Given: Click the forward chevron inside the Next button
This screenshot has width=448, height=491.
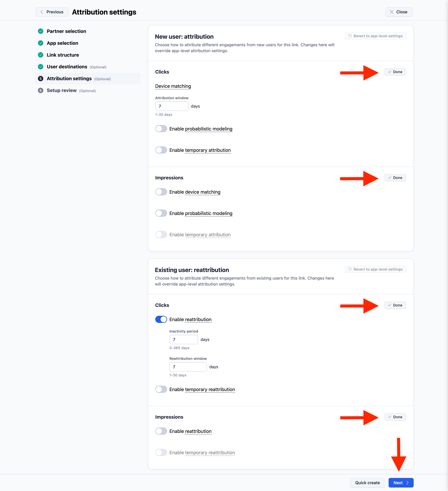Looking at the screenshot, I should click(x=408, y=482).
